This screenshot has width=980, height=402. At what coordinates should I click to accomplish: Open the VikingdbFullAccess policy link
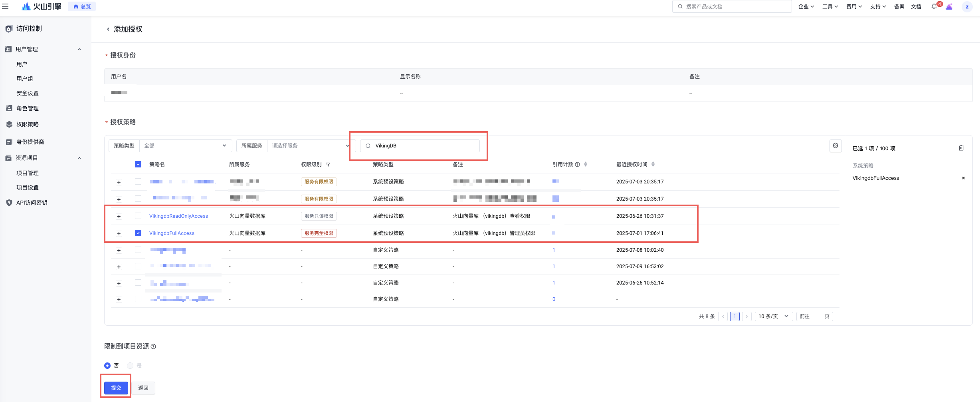click(172, 233)
